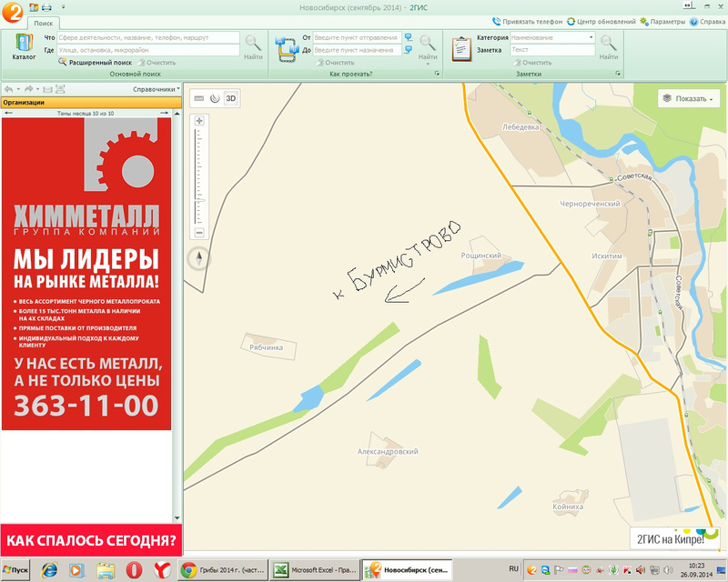Screen dimensions: 728x582
Task: Open Заметки group dialog launcher
Action: [x=618, y=74]
